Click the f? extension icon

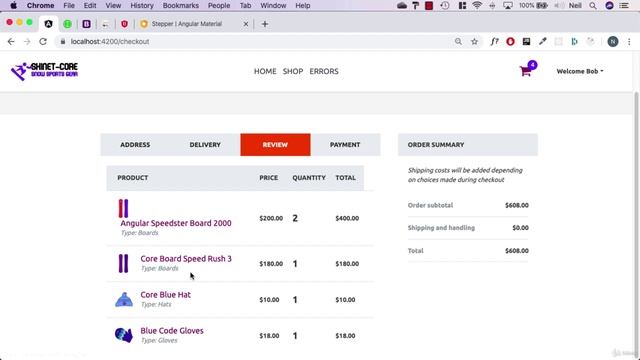[x=494, y=42]
